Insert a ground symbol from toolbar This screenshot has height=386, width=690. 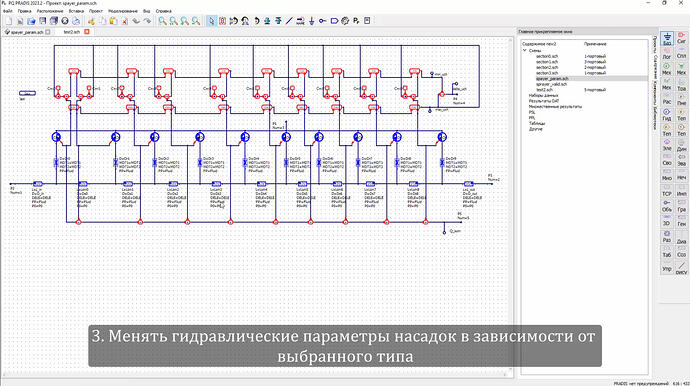312,21
